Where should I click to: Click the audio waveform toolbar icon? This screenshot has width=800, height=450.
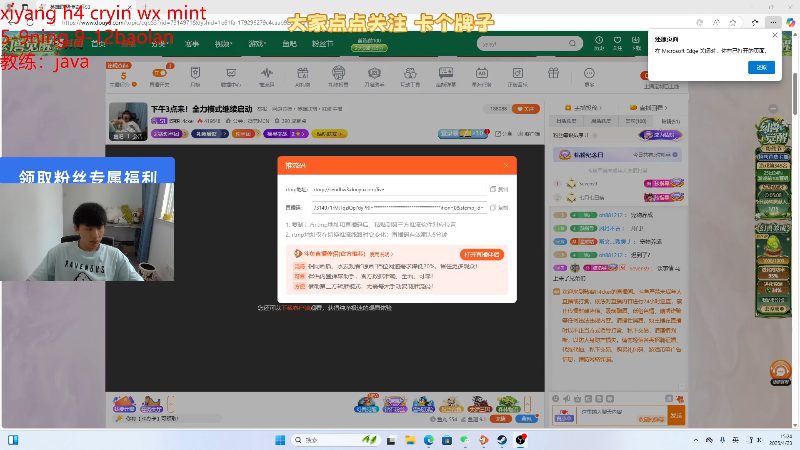click(x=266, y=73)
